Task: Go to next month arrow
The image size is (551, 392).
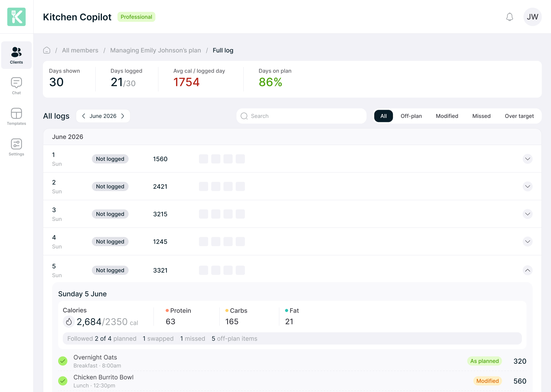Action: (123, 116)
